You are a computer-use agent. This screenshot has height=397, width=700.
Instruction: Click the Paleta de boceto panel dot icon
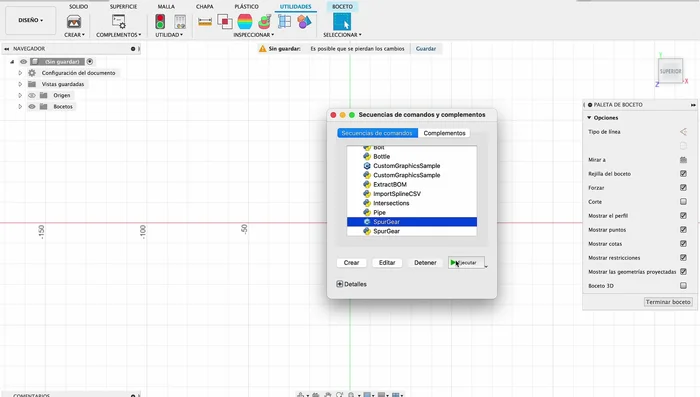(590, 104)
